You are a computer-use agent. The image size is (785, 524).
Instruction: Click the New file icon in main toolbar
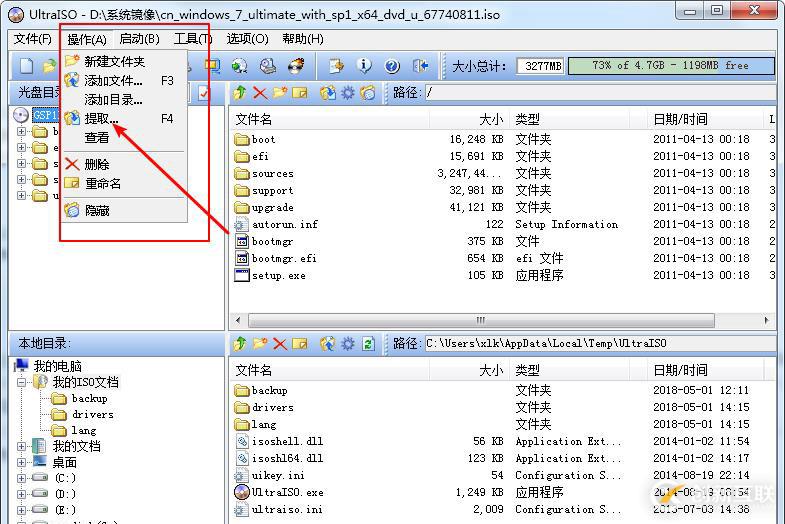click(x=26, y=66)
